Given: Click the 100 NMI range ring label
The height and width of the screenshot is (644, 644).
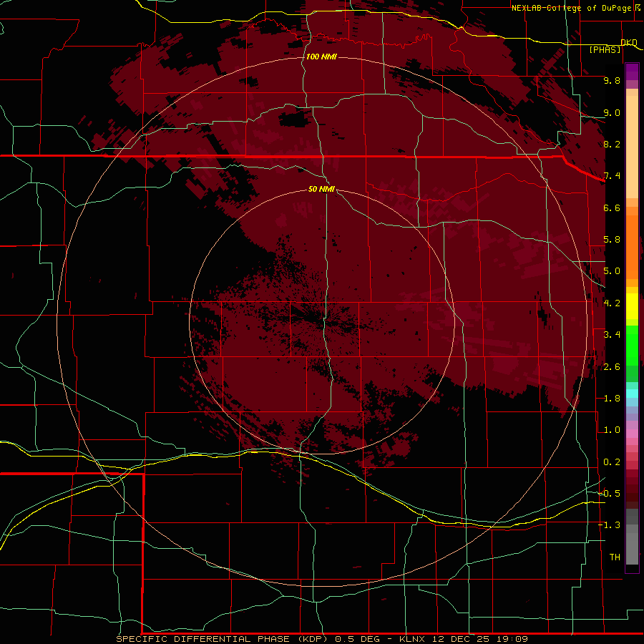Looking at the screenshot, I should 321,57.
